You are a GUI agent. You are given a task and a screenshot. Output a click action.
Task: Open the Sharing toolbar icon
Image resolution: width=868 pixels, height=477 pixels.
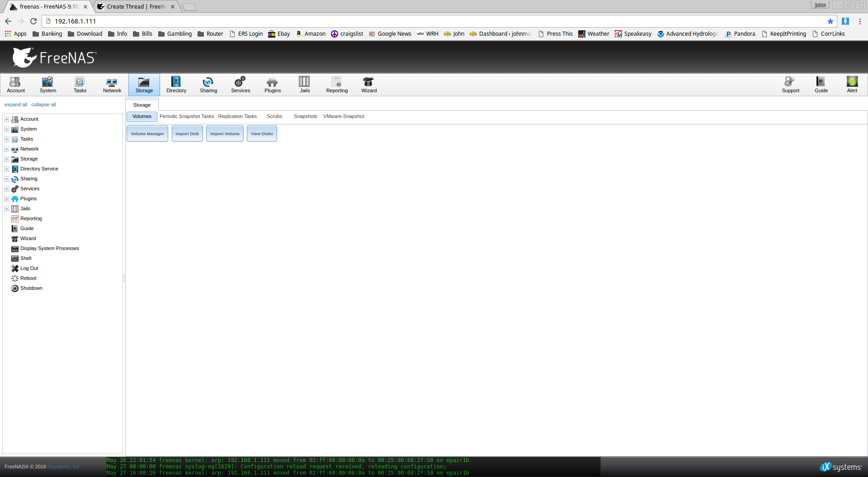(208, 85)
